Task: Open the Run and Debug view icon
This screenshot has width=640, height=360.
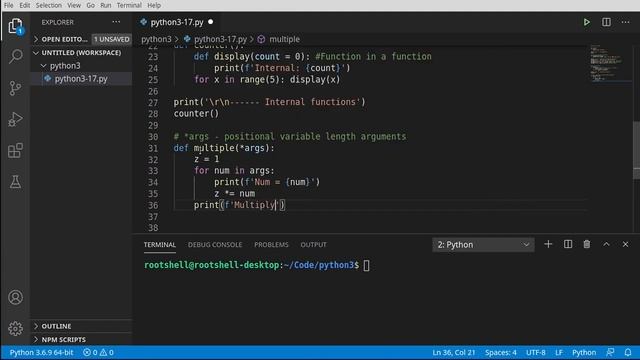Action: 16,119
